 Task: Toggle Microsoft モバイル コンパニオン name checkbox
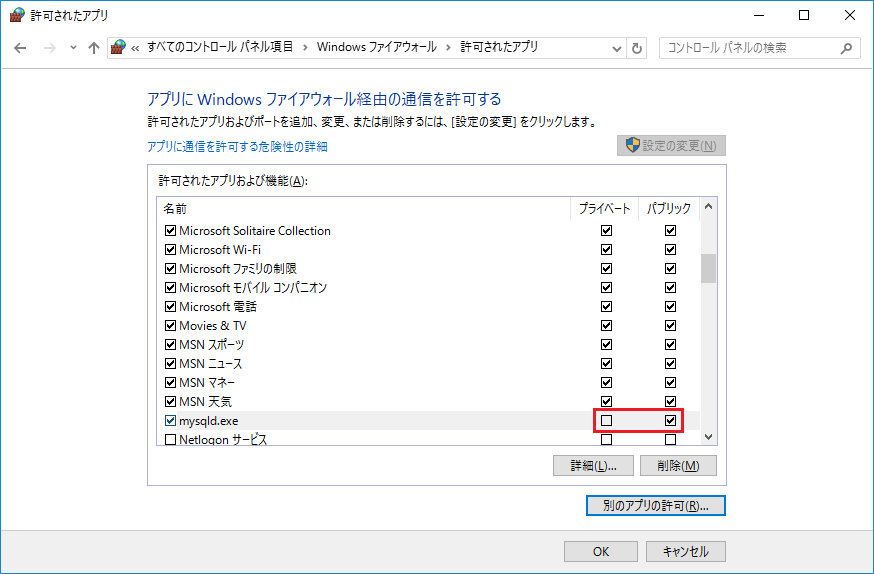click(171, 287)
